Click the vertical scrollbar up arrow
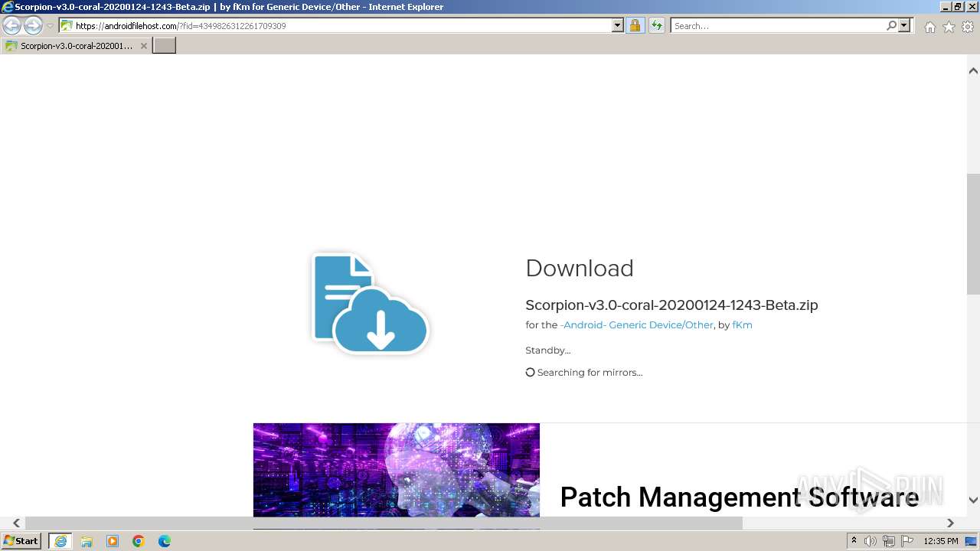Image resolution: width=980 pixels, height=551 pixels. 973,70
